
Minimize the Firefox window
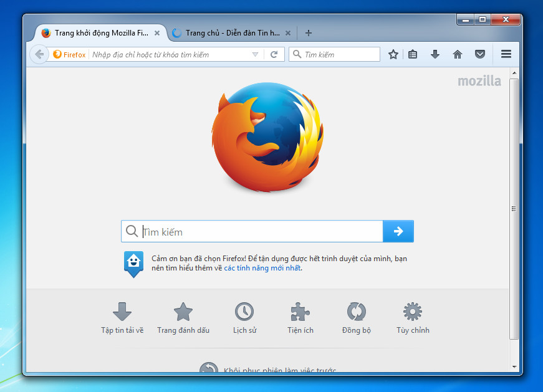[x=466, y=19]
